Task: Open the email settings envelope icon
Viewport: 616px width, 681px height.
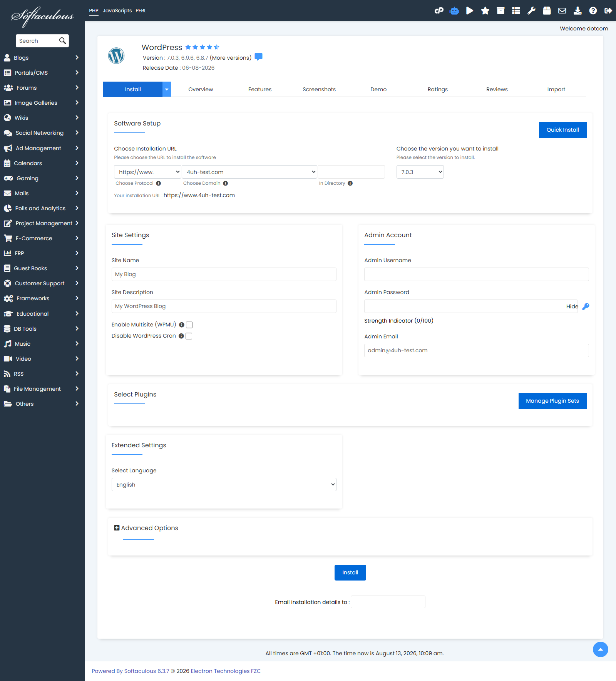Action: click(x=562, y=11)
